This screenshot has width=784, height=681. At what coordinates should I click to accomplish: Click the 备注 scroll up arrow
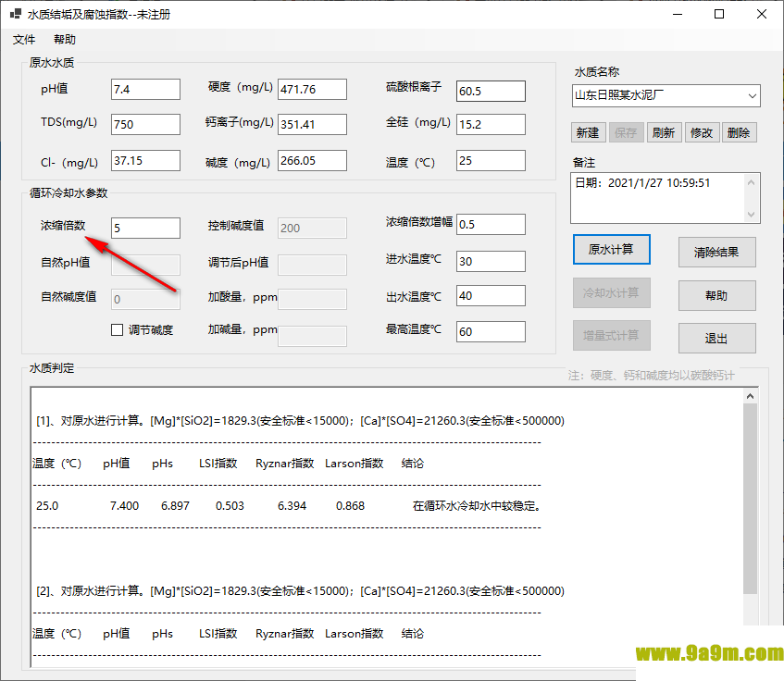[751, 182]
